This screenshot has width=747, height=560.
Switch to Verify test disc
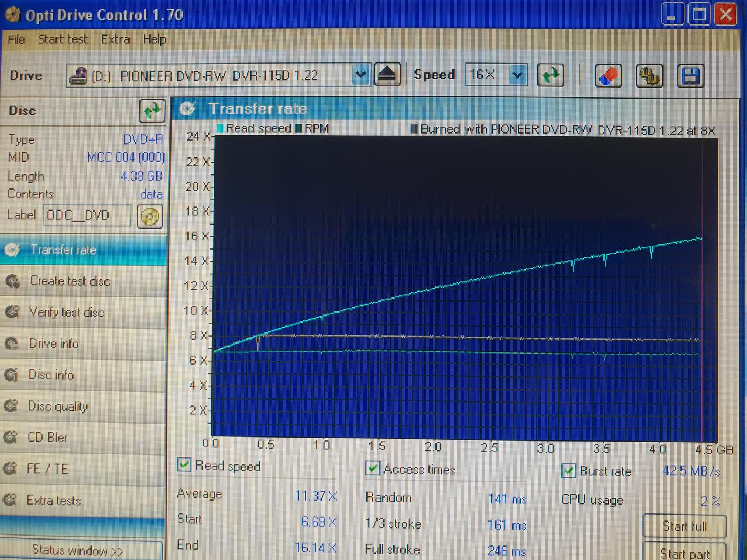[x=83, y=312]
